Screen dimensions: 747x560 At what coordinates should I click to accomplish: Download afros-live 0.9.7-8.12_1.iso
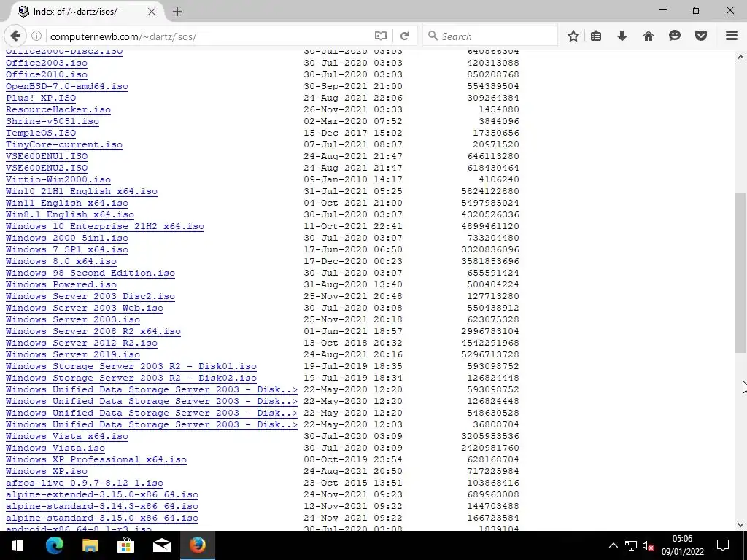tap(85, 483)
